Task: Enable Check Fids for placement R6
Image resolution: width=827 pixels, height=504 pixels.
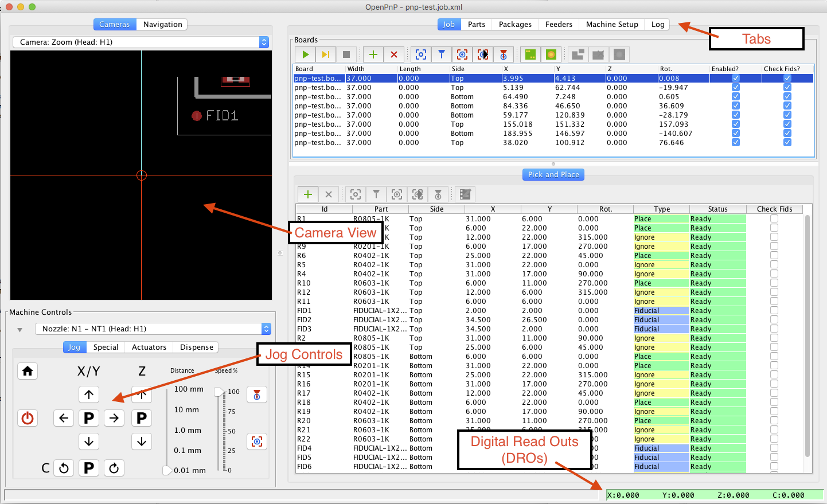Action: coord(774,256)
